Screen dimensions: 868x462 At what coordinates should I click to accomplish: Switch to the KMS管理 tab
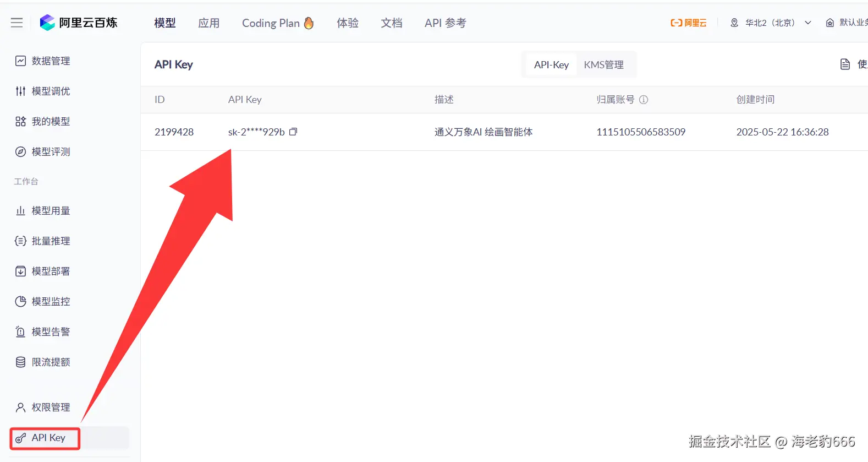click(x=604, y=64)
